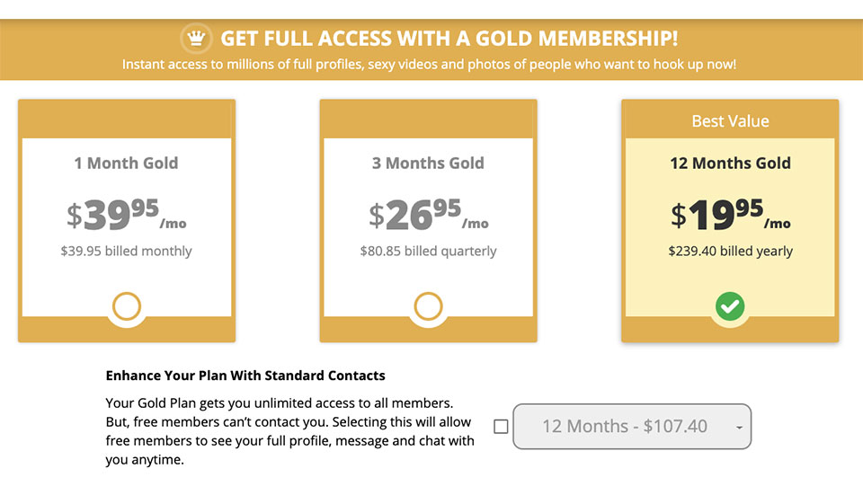Click the $19.95/mo price
Image resolution: width=863 pixels, height=504 pixels.
pos(730,215)
